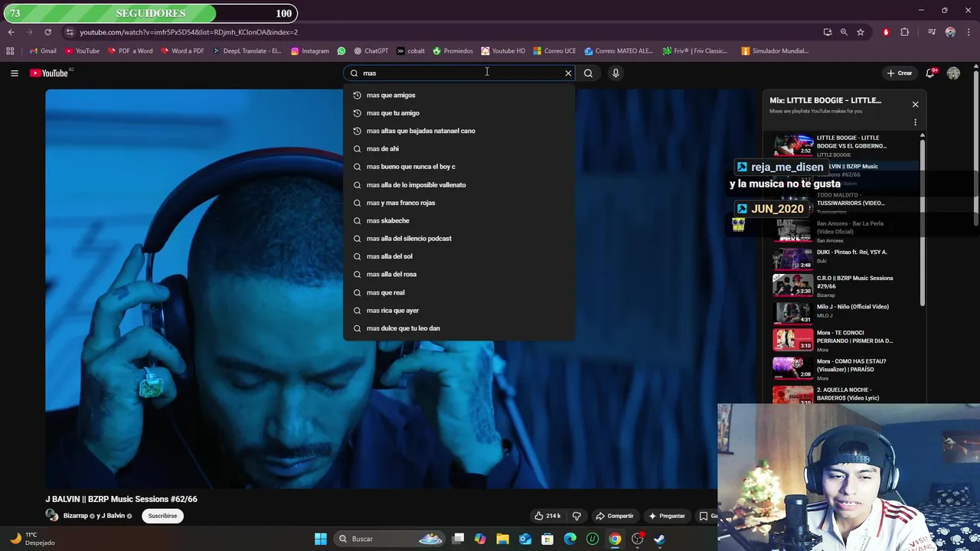The height and width of the screenshot is (551, 980).
Task: Select 'mas alla del silencio podcast'
Action: click(x=459, y=238)
